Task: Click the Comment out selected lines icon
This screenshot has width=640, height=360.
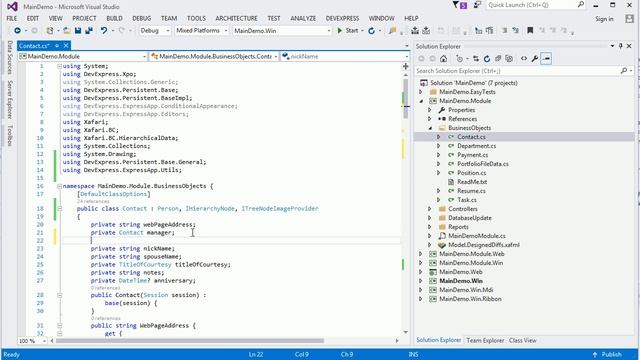Action: click(504, 31)
